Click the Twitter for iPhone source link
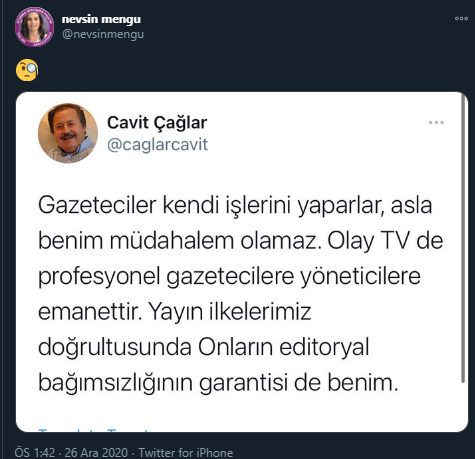 (186, 453)
